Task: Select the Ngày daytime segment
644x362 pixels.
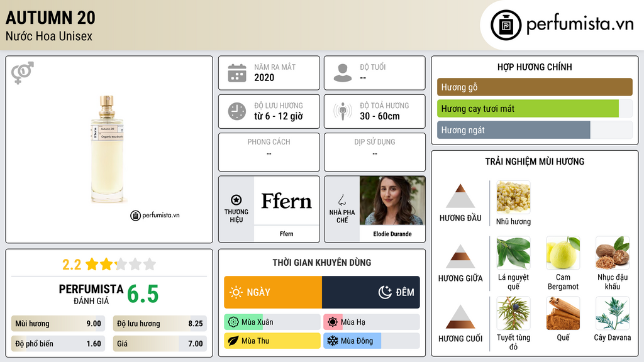Action: (x=273, y=292)
